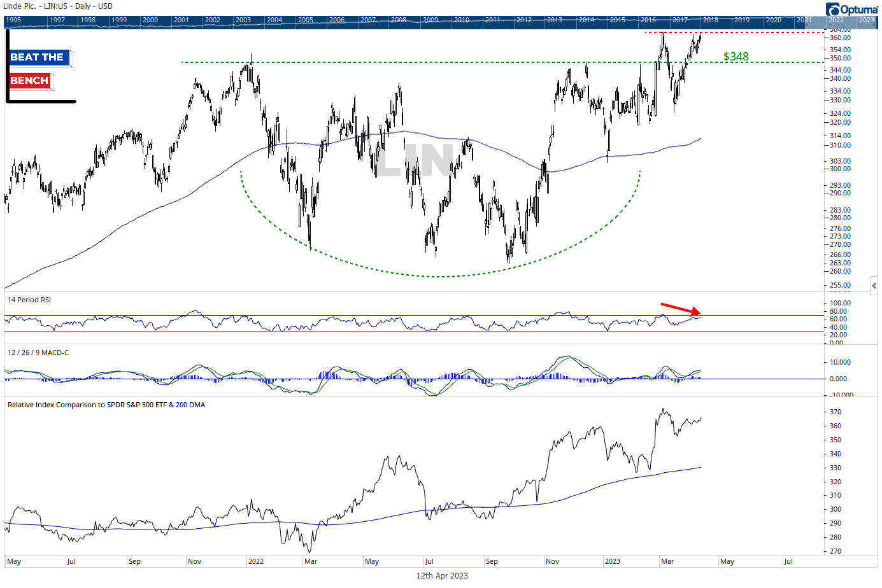Click the 12th Apr 2023 date caption
The width and height of the screenshot is (882, 588).
point(442,575)
